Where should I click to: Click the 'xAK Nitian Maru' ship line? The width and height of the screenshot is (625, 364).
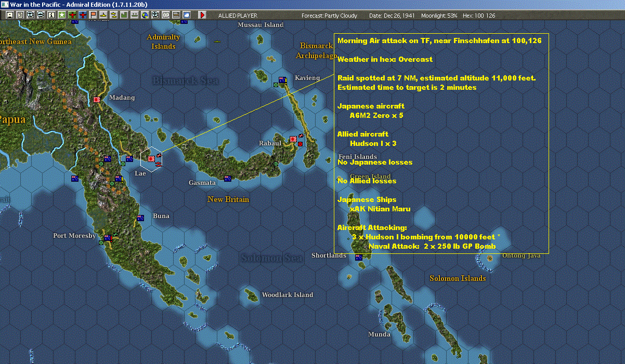coord(380,209)
